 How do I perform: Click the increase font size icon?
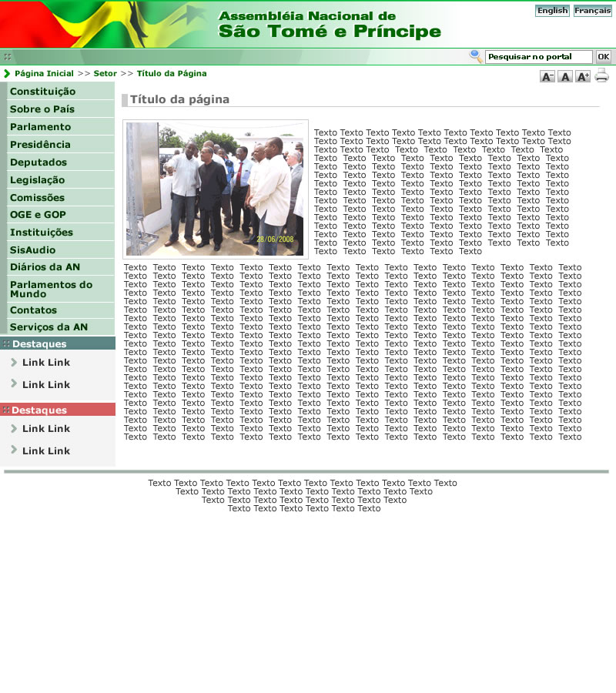[583, 76]
